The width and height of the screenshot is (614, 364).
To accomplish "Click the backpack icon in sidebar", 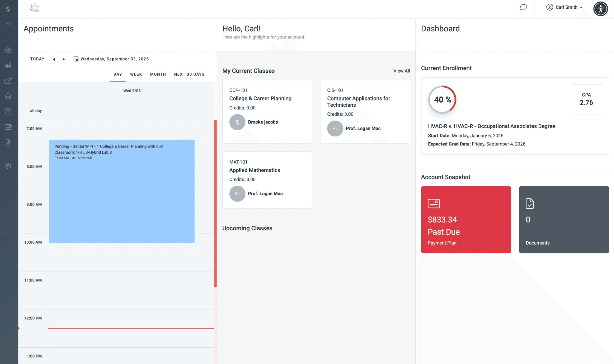I will click(8, 96).
